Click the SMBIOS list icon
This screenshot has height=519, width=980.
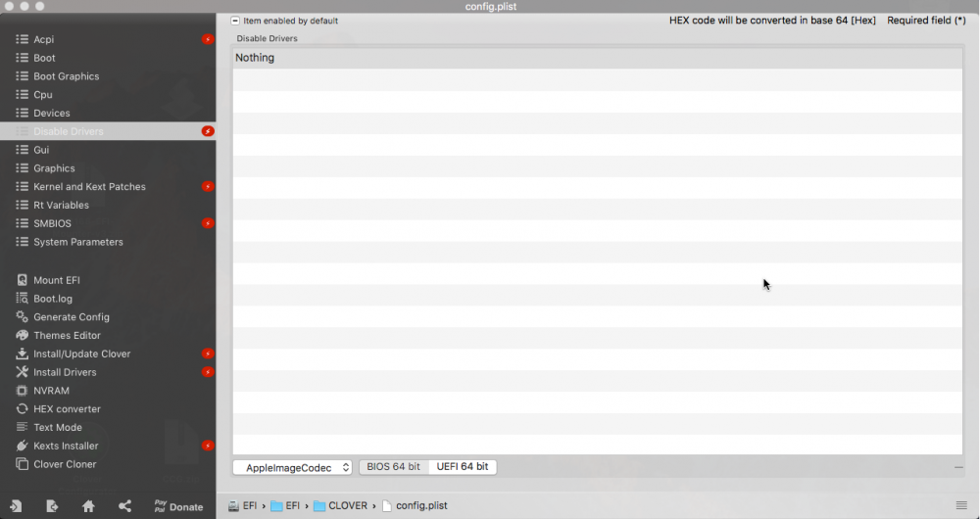(22, 223)
